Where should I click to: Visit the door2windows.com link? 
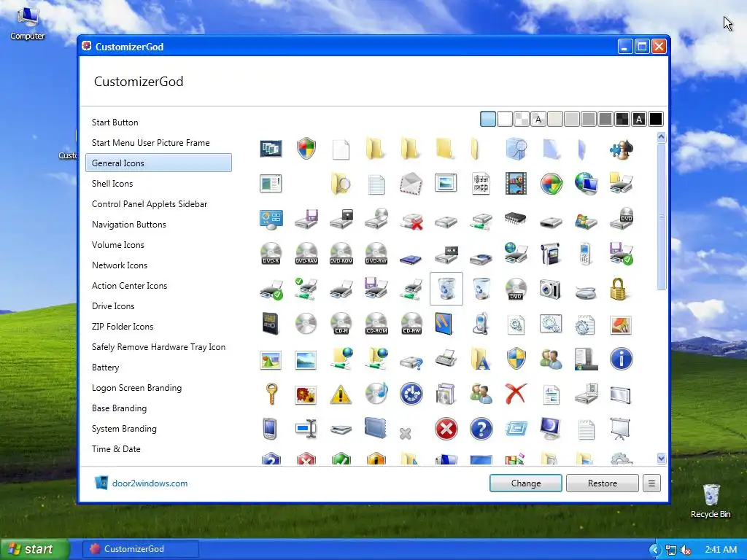coord(150,483)
